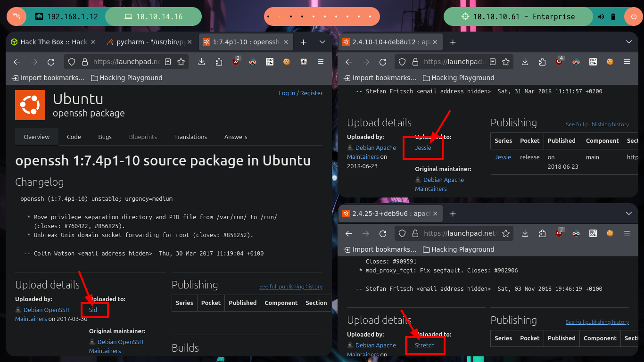The height and width of the screenshot is (362, 644).
Task: Go back in the openssh browser window
Action: point(17,62)
